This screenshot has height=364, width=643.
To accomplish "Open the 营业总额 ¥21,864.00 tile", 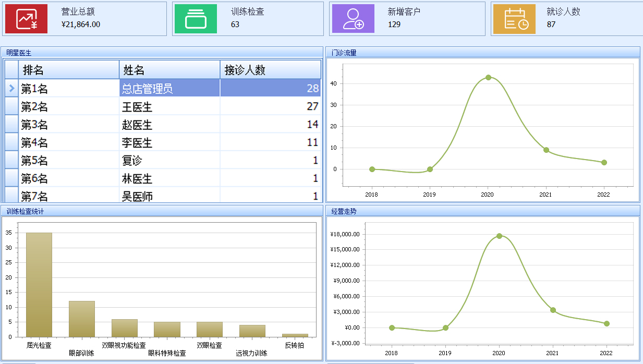I will click(x=84, y=19).
